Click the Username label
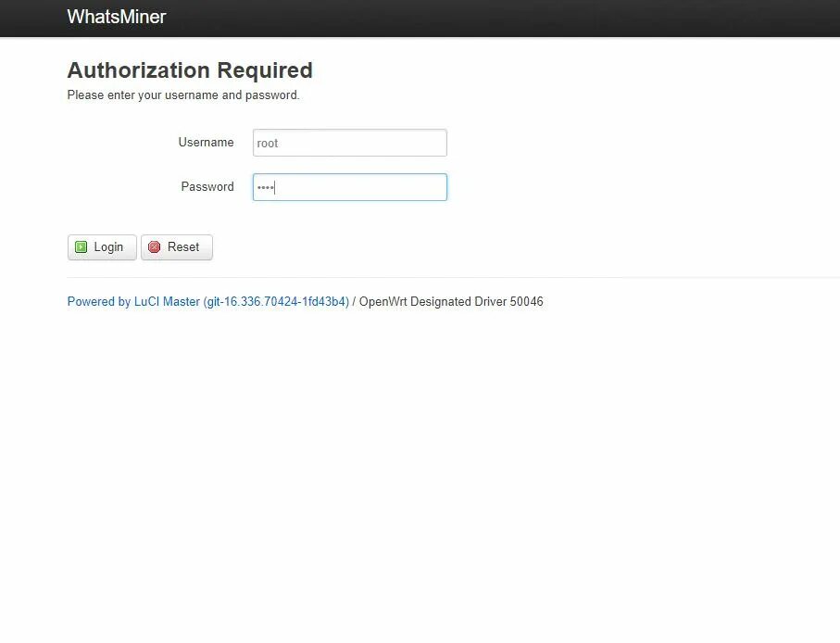Screen dimensions: 840x643 [x=206, y=142]
